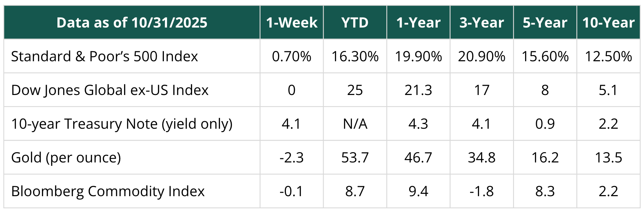
Task: Click Gold's YTD value 53.7
Action: tap(355, 158)
